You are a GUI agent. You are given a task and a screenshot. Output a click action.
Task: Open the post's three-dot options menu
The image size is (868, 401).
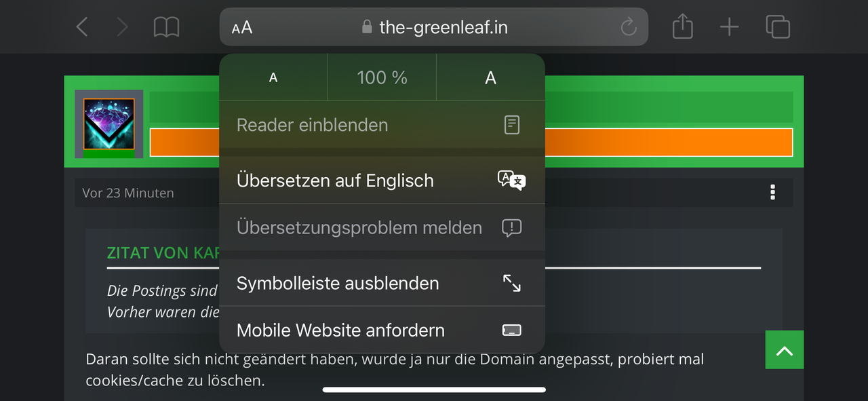tap(772, 193)
